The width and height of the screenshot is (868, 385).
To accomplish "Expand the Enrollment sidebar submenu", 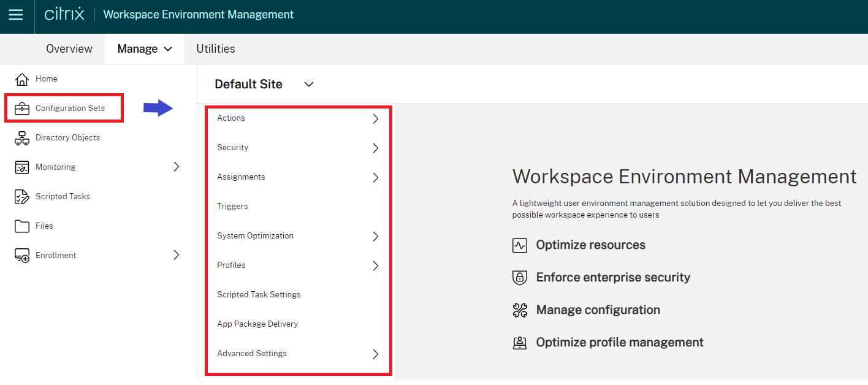I will (x=177, y=255).
